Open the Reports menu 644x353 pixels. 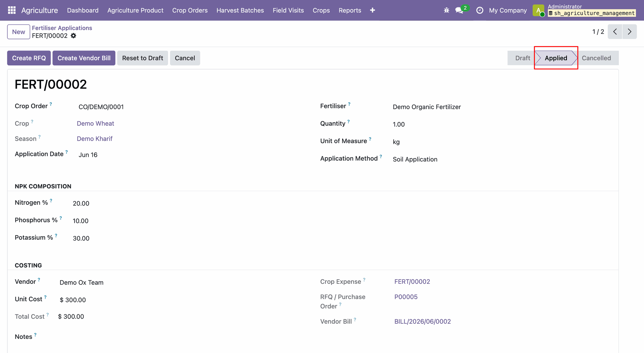[350, 10]
